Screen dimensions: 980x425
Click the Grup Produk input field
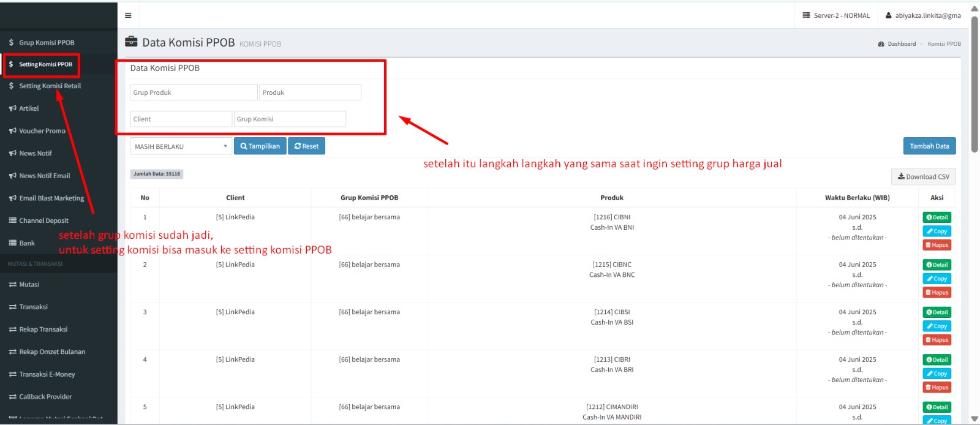click(194, 92)
